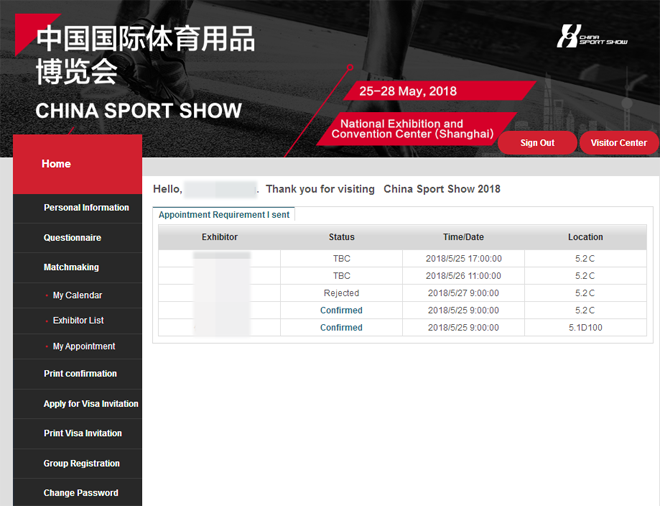
Task: Click Change Password in sidebar
Action: [81, 493]
